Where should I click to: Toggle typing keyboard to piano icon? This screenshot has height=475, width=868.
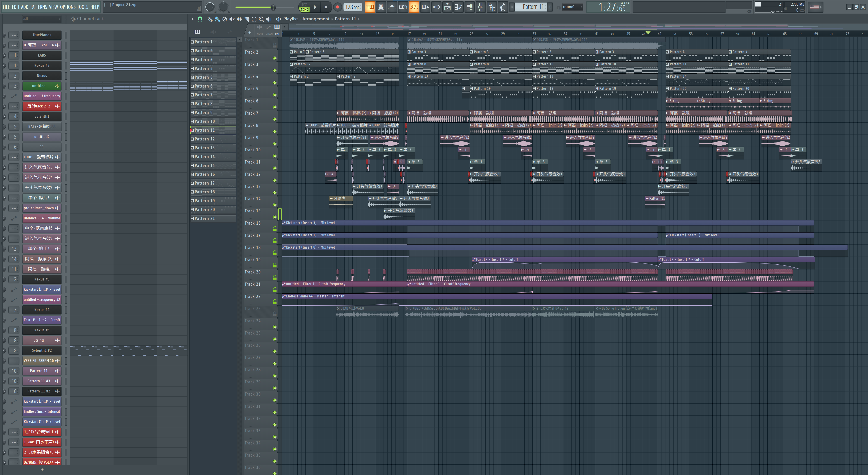(x=370, y=7)
